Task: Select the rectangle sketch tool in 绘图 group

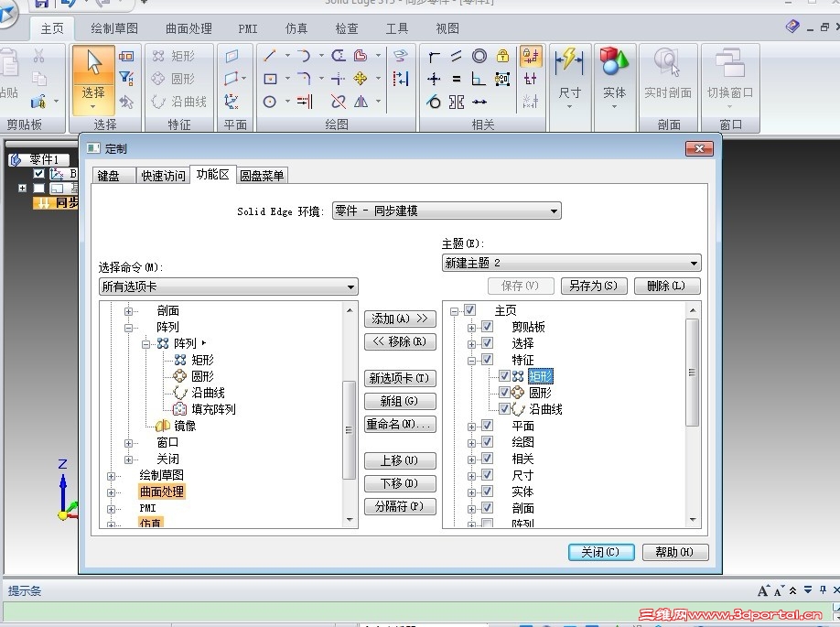Action: click(270, 79)
